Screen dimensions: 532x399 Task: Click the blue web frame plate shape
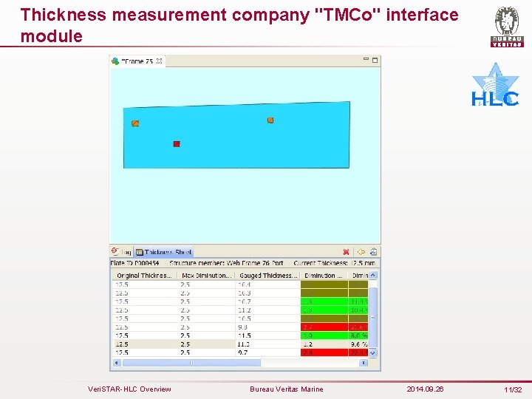pos(236,136)
